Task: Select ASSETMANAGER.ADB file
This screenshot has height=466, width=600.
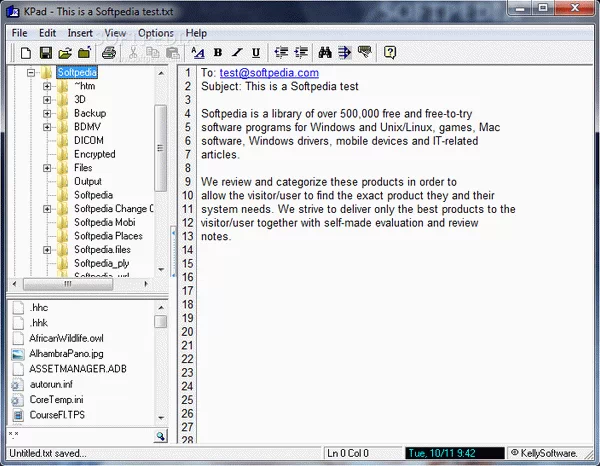Action: click(78, 369)
